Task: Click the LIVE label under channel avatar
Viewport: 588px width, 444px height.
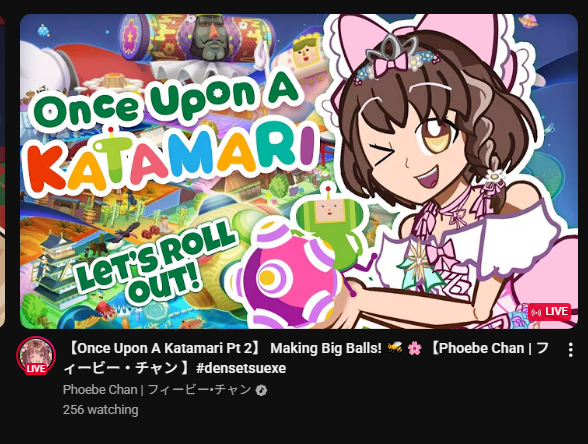Action: (x=36, y=369)
